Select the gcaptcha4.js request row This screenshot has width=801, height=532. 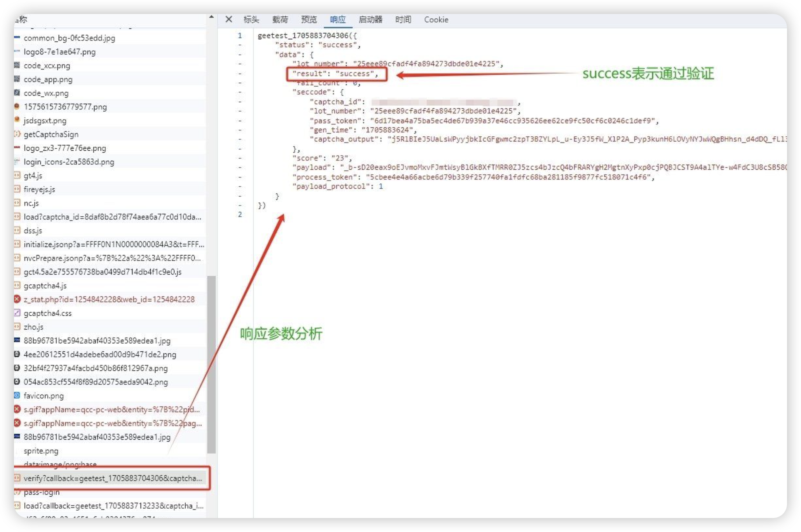(x=45, y=285)
